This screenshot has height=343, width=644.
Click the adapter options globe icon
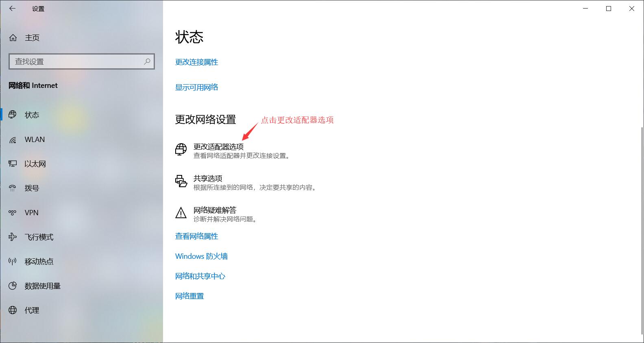pos(181,149)
